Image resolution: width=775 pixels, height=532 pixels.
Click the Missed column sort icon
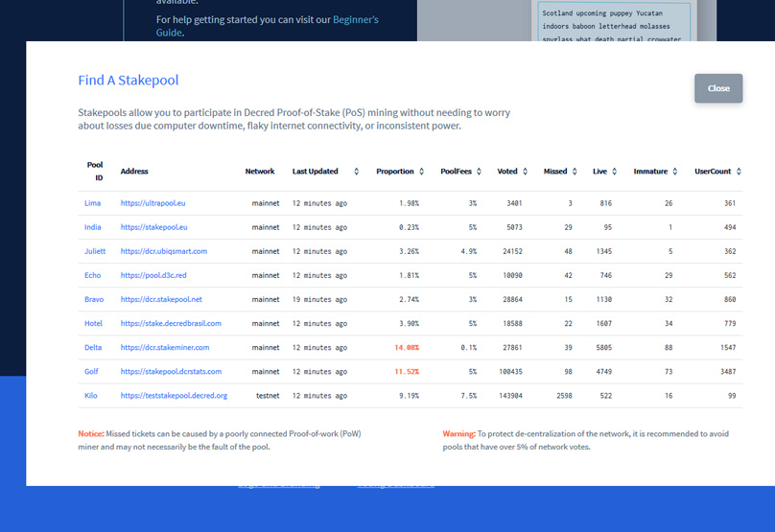click(575, 172)
